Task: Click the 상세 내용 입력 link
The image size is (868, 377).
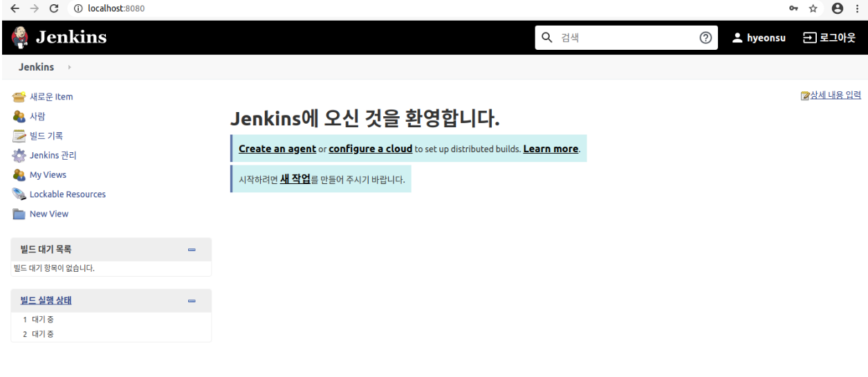Action: [835, 95]
